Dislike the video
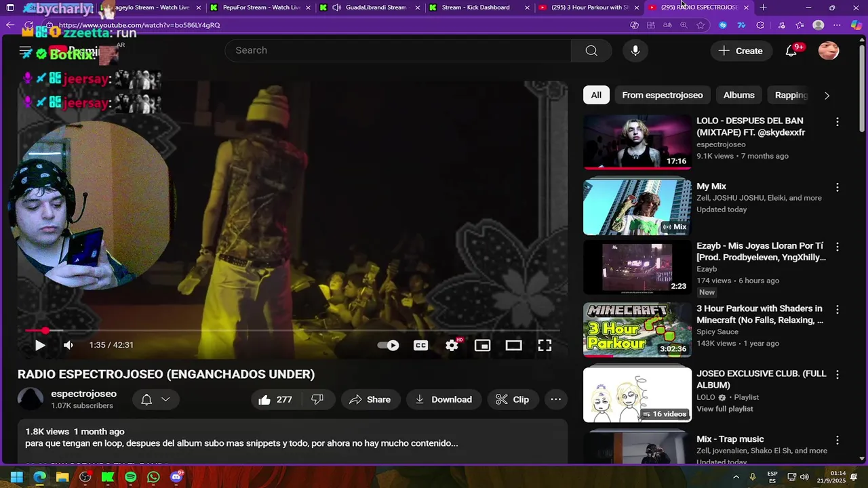This screenshot has height=488, width=868. pyautogui.click(x=317, y=399)
